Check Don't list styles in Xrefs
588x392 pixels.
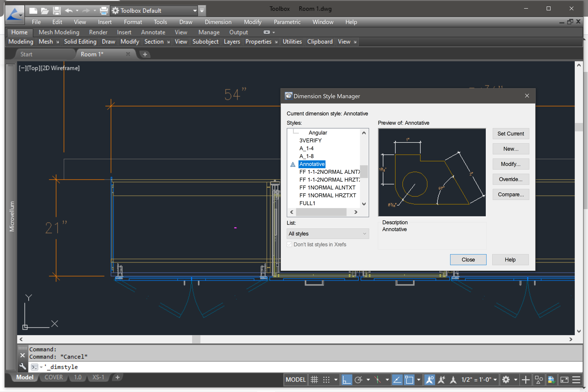pos(289,244)
